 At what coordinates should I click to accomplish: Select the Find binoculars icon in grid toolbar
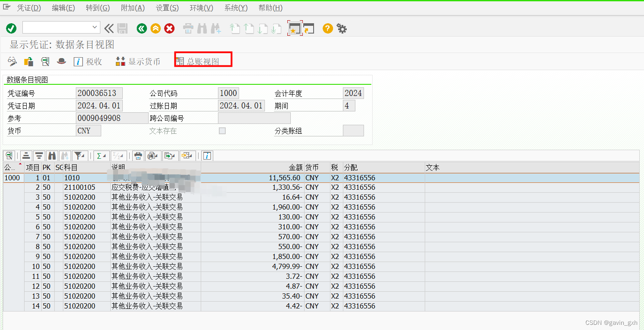pyautogui.click(x=52, y=156)
